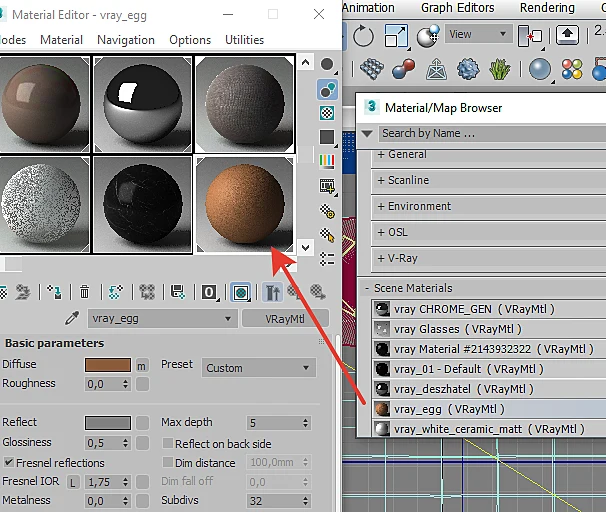Select vray_white_ceramic_matt in Scene Materials
This screenshot has height=512, width=606.
[489, 429]
